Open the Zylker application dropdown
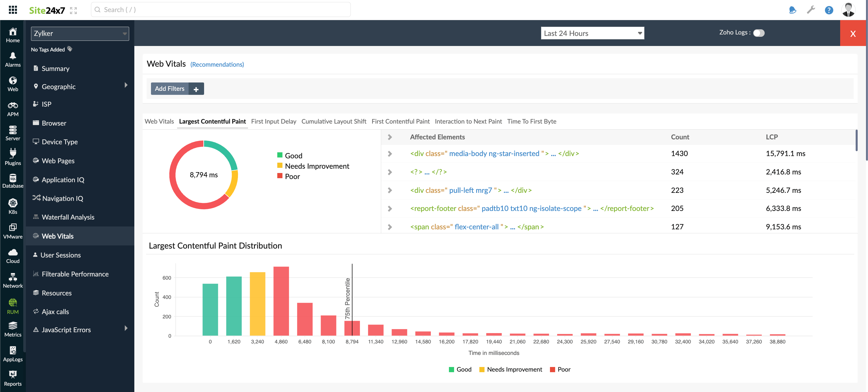The height and width of the screenshot is (392, 868). [80, 33]
